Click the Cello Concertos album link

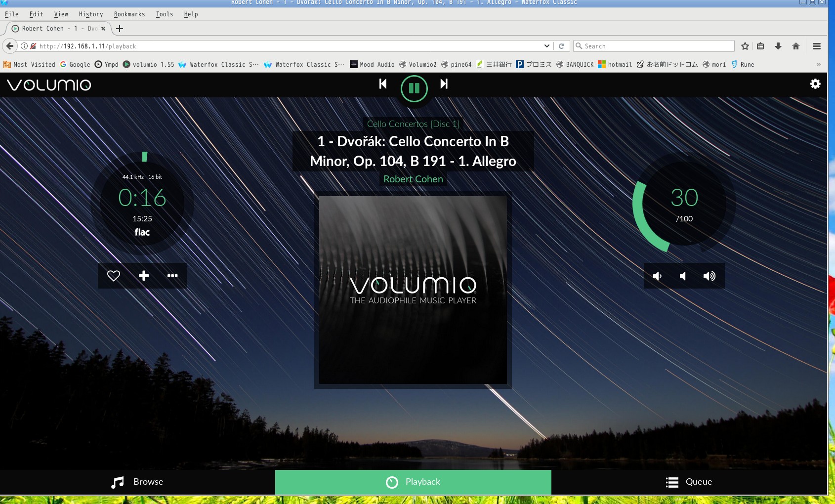(413, 124)
